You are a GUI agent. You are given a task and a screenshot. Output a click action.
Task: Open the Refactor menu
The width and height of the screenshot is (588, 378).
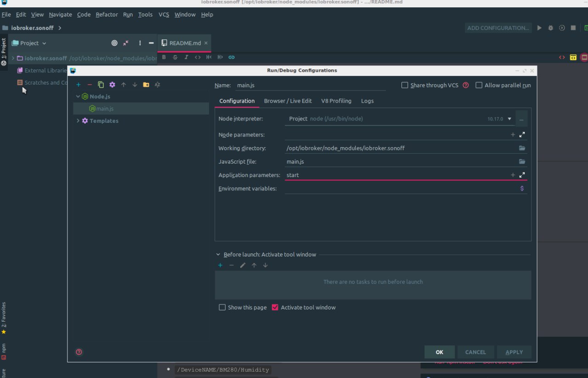[x=107, y=15]
